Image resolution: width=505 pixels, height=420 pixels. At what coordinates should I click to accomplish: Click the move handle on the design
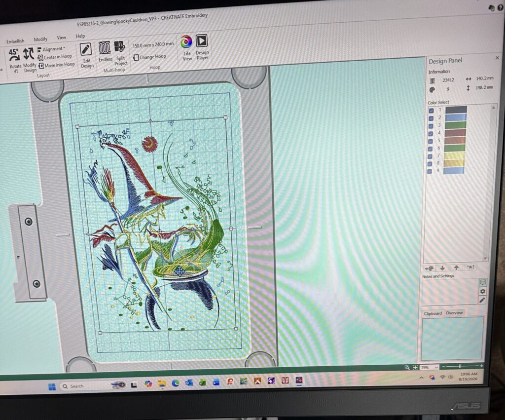(x=180, y=272)
